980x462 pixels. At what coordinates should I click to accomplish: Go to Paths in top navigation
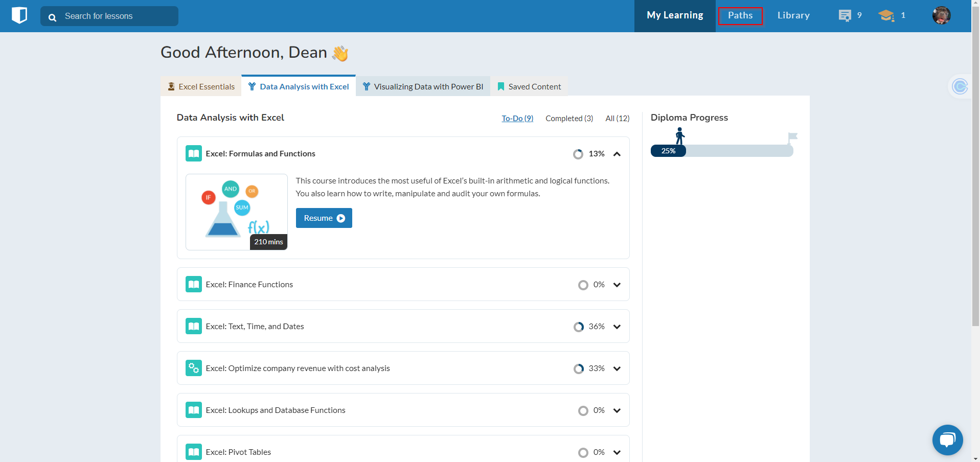740,16
